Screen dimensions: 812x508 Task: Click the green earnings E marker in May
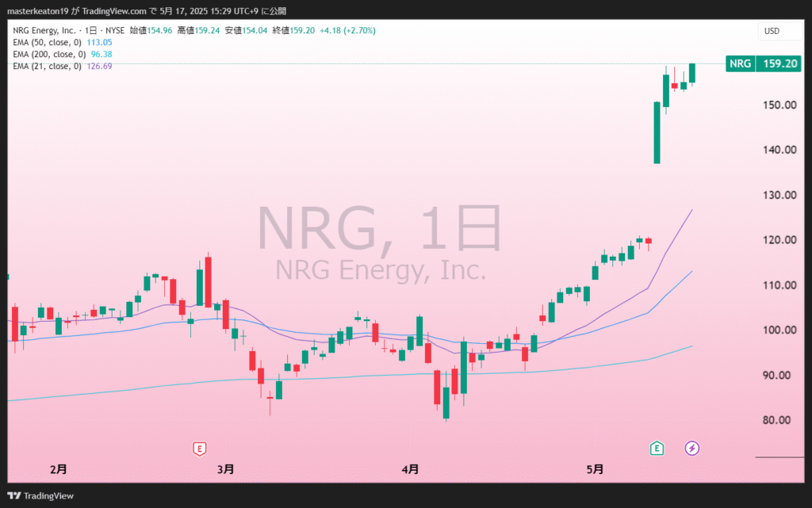point(657,448)
